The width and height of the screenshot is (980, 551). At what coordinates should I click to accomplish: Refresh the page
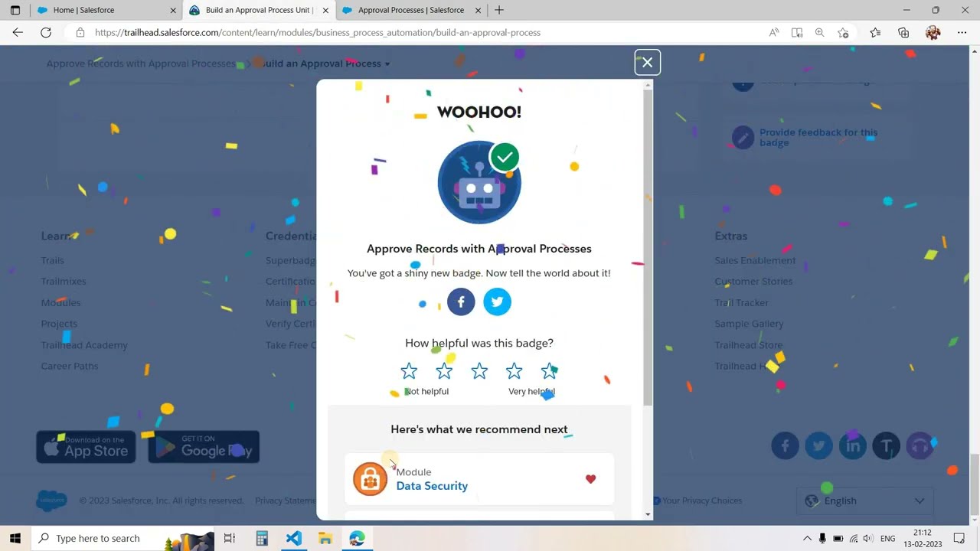(46, 32)
